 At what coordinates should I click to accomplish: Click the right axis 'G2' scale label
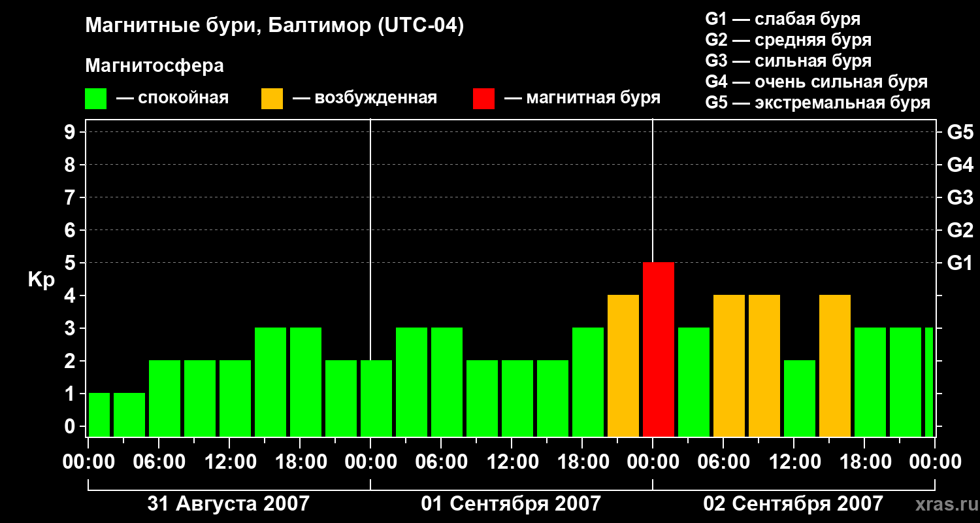960,230
